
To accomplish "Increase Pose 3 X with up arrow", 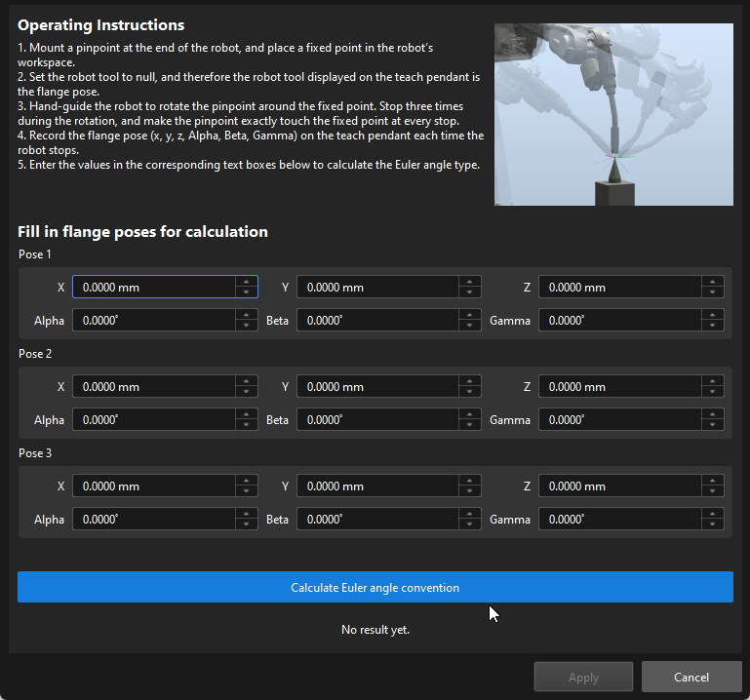I will pos(247,481).
